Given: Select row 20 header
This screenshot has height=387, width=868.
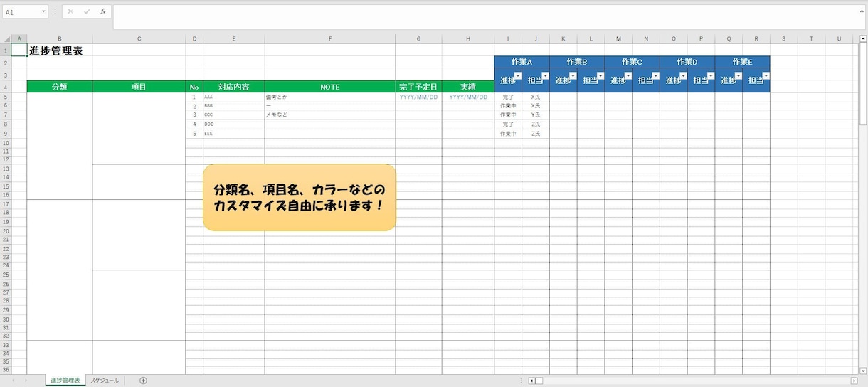Looking at the screenshot, I should 6,231.
